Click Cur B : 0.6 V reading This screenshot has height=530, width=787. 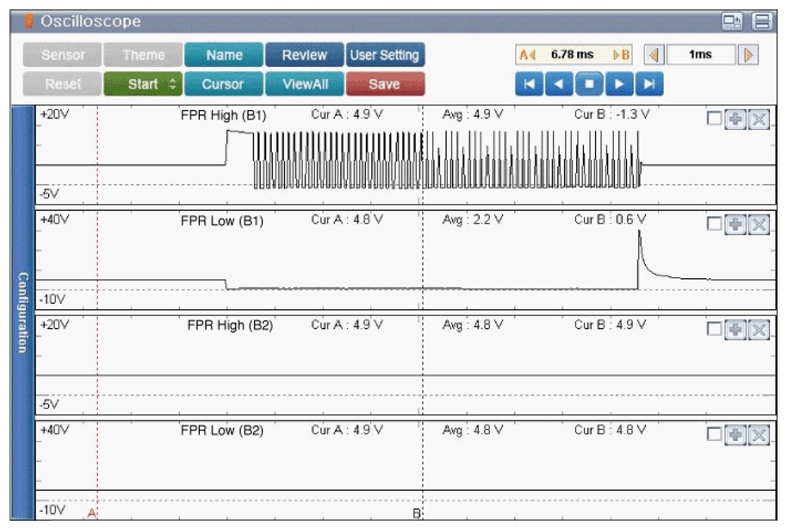610,219
